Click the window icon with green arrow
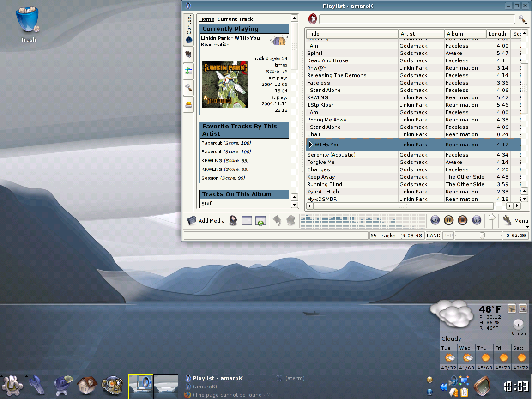Image resolution: width=532 pixels, height=399 pixels. 260,221
